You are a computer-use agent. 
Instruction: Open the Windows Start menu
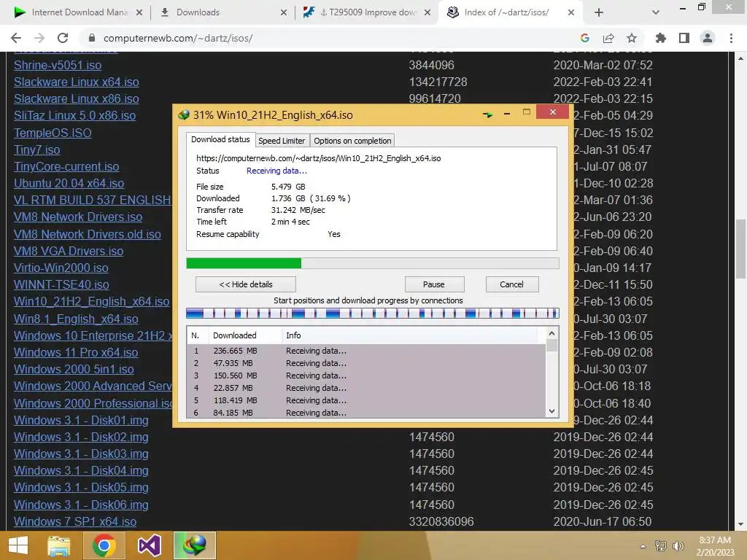click(x=18, y=545)
